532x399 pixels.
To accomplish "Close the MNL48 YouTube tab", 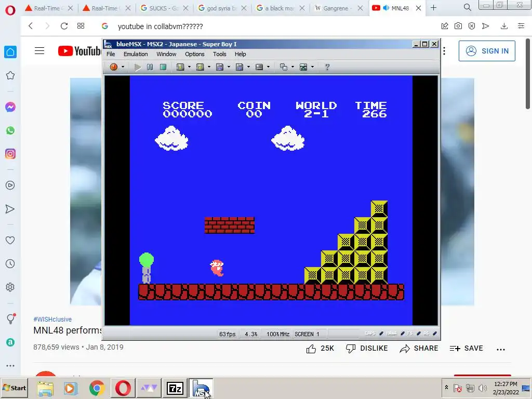I will coord(419,8).
